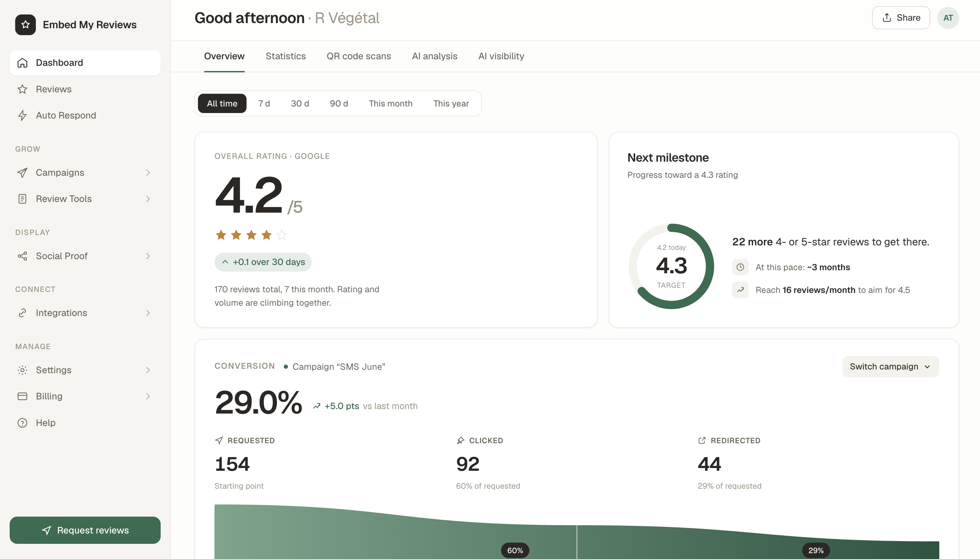This screenshot has height=559, width=980.
Task: Click the trend arrow beside +5.0 pts
Action: [317, 406]
